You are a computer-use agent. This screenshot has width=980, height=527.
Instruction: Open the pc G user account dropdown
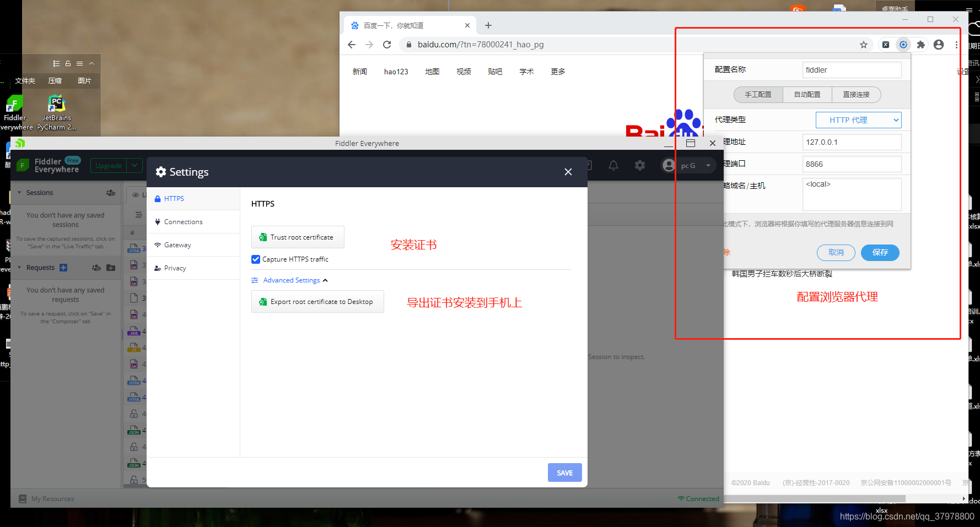[688, 165]
